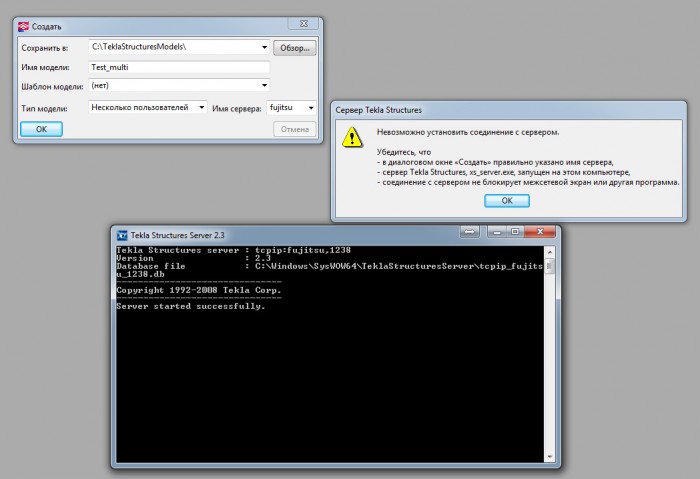Expand the Сохранить в path dropdown
Image resolution: width=700 pixels, height=479 pixels.
pos(264,47)
